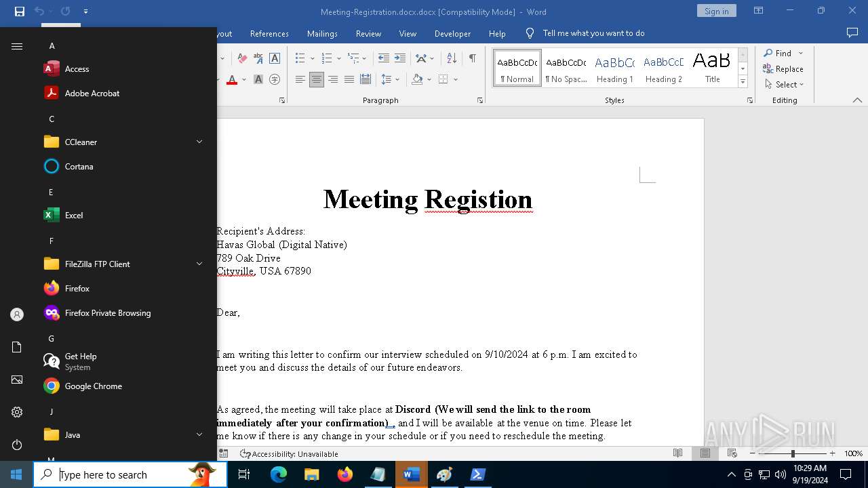Expand the CCleaner folder

tap(199, 142)
